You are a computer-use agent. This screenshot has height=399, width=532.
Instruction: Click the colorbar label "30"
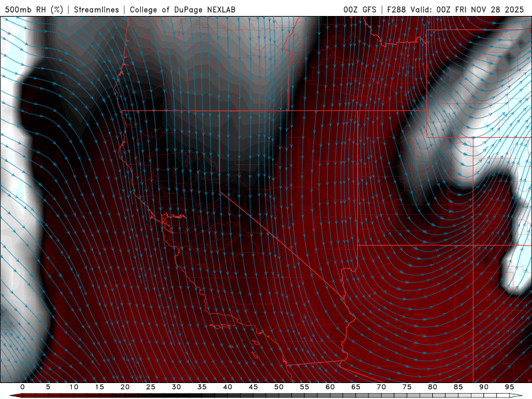pyautogui.click(x=176, y=387)
